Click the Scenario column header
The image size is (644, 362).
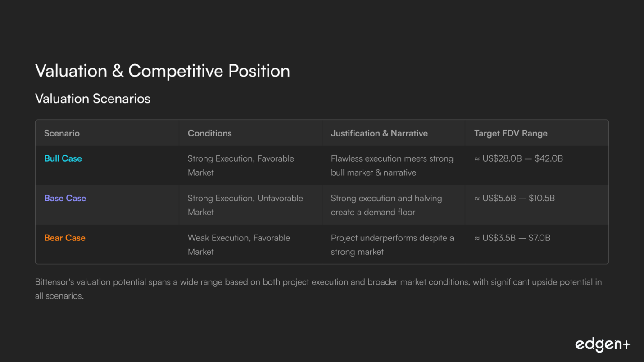(x=62, y=133)
